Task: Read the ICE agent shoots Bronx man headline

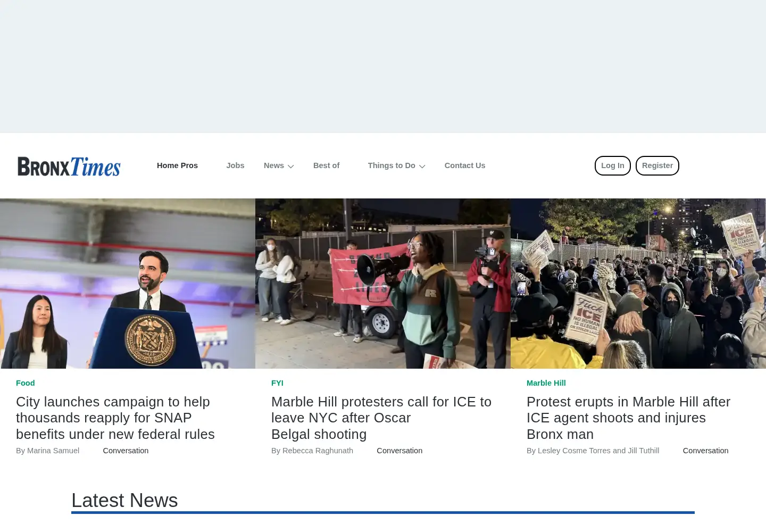Action: coord(628,418)
